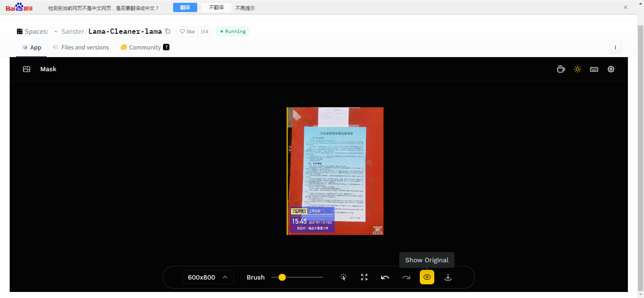Viewport: 644px width, 298px height.
Task: Copy the Lama-Cleaner-lama space name
Action: (x=168, y=31)
